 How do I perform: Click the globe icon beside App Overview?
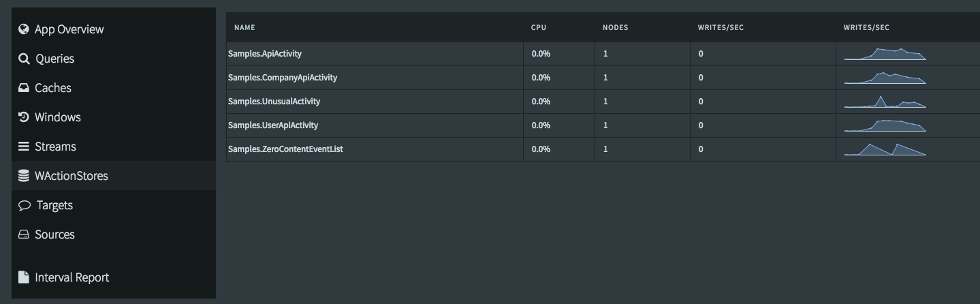pyautogui.click(x=24, y=29)
